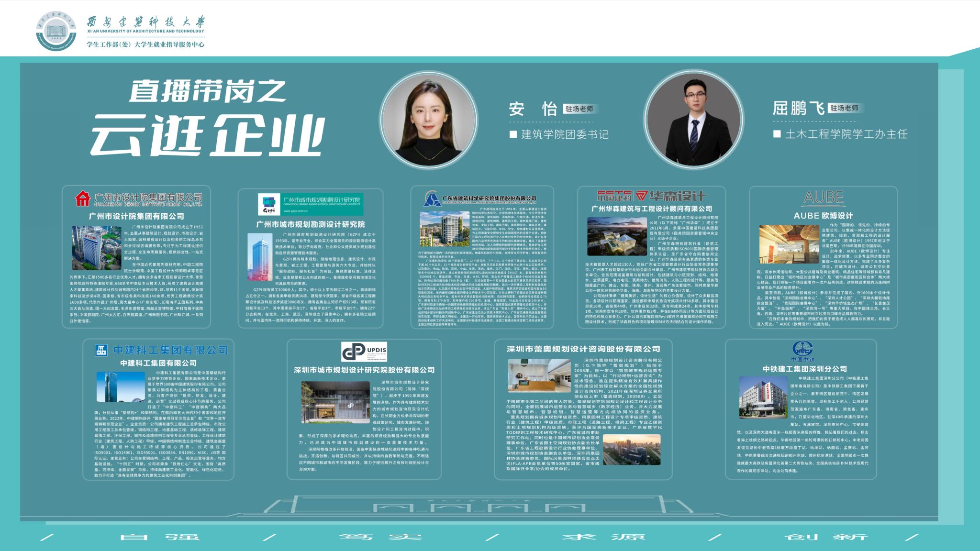980x551 pixels.
Task: Click the heading 广州市城市规划勘测设计研究院
Action: click(311, 224)
